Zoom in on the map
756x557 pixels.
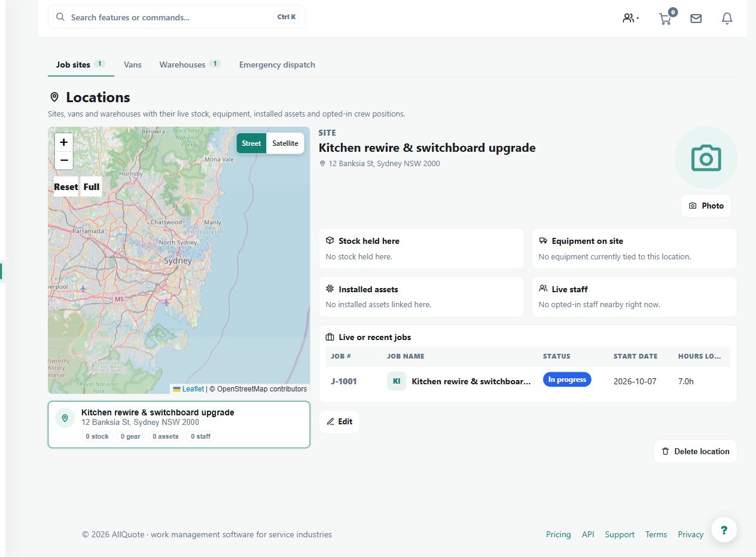pyautogui.click(x=64, y=142)
